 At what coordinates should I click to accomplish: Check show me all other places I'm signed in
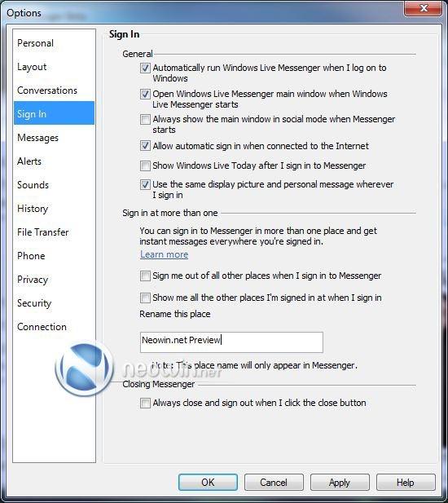[x=145, y=298]
